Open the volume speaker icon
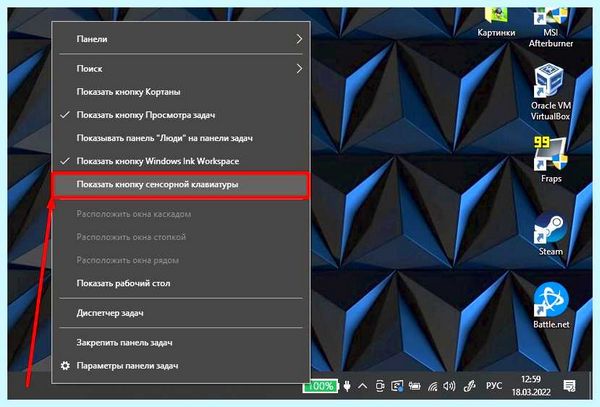The image size is (600, 407). [449, 386]
